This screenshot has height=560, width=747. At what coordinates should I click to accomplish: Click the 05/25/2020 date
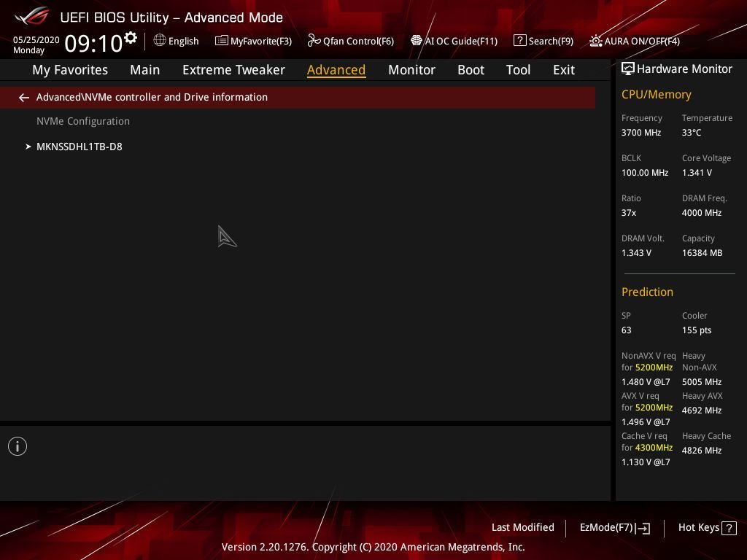click(x=36, y=40)
